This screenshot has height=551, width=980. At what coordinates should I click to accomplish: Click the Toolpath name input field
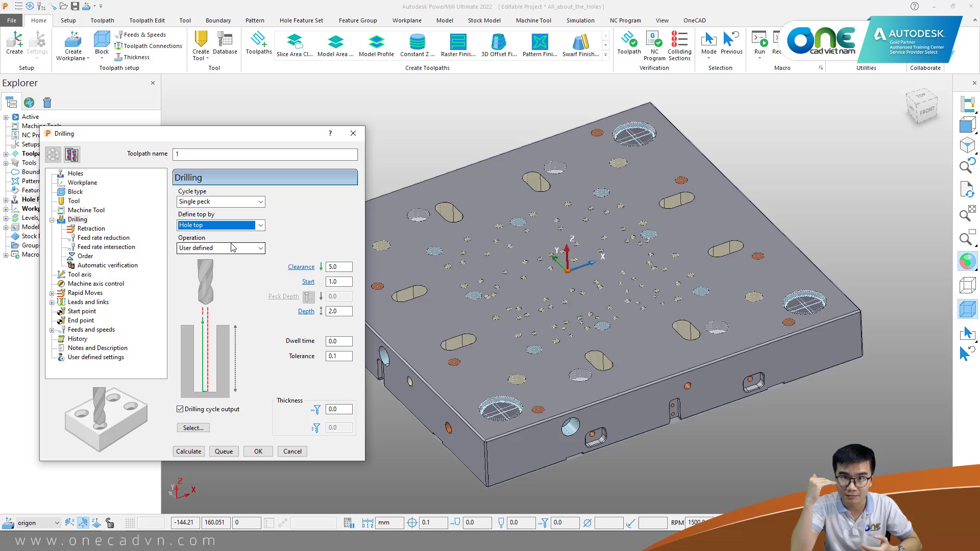click(x=265, y=154)
